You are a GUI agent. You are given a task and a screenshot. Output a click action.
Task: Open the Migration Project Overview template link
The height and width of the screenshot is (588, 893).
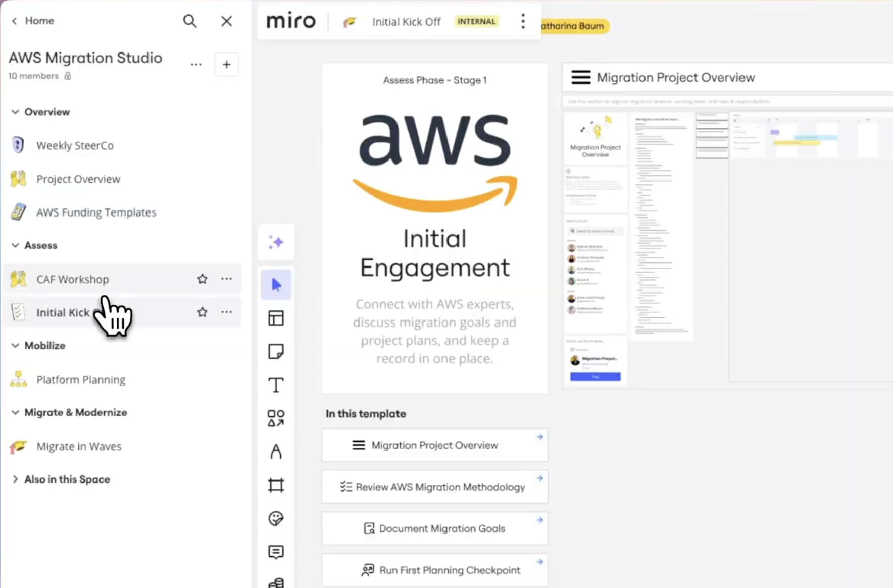tap(435, 445)
